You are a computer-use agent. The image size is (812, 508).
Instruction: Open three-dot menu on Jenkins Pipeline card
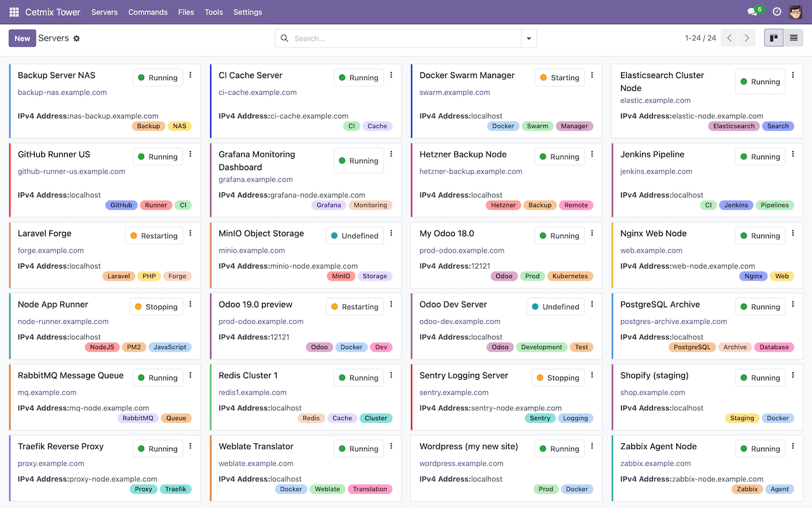(x=793, y=154)
